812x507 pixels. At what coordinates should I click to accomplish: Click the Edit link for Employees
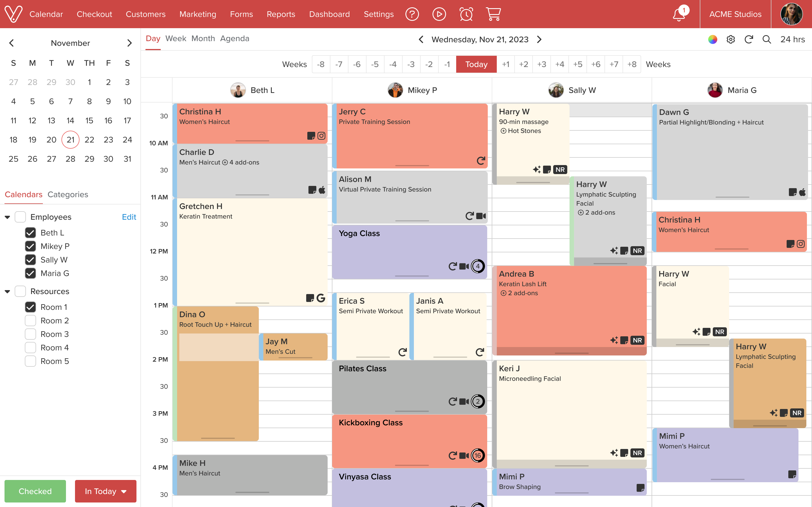[129, 217]
